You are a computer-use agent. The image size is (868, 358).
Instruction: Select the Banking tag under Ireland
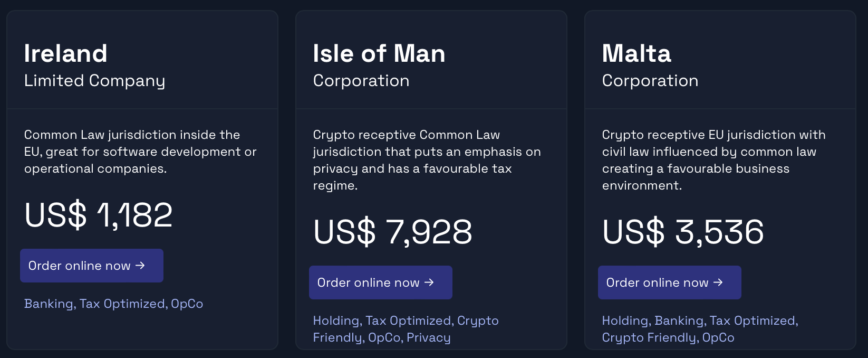pyautogui.click(x=49, y=304)
